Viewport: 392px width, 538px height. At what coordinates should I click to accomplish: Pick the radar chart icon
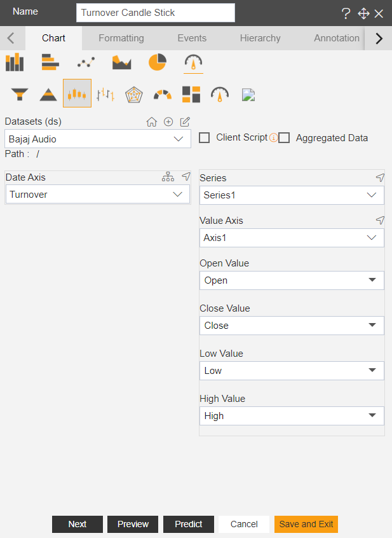point(133,95)
